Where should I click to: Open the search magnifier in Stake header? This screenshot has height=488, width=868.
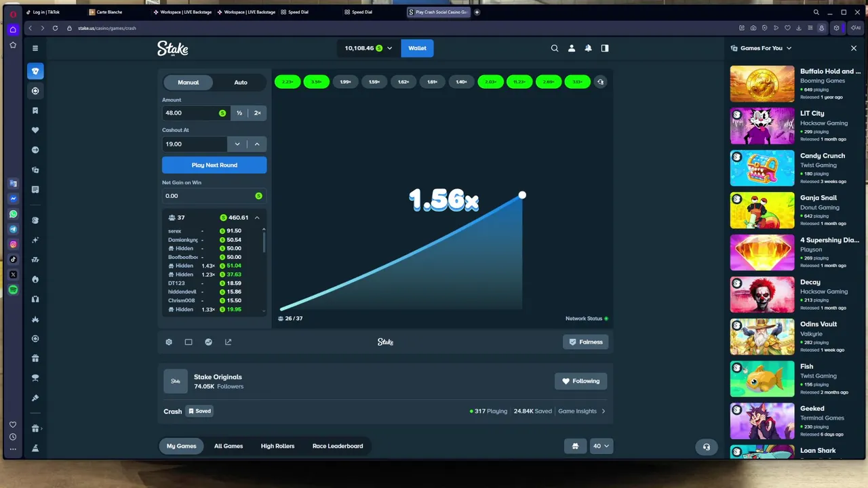pyautogui.click(x=555, y=48)
